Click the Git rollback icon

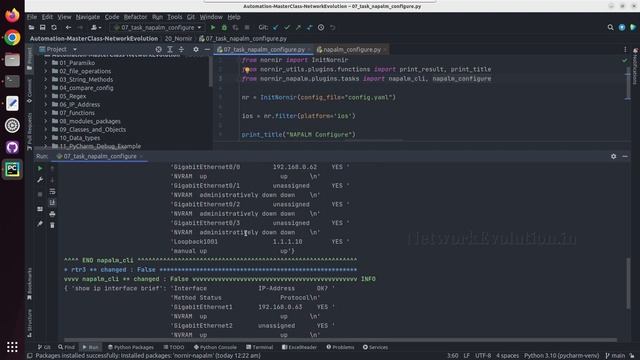(333, 27)
